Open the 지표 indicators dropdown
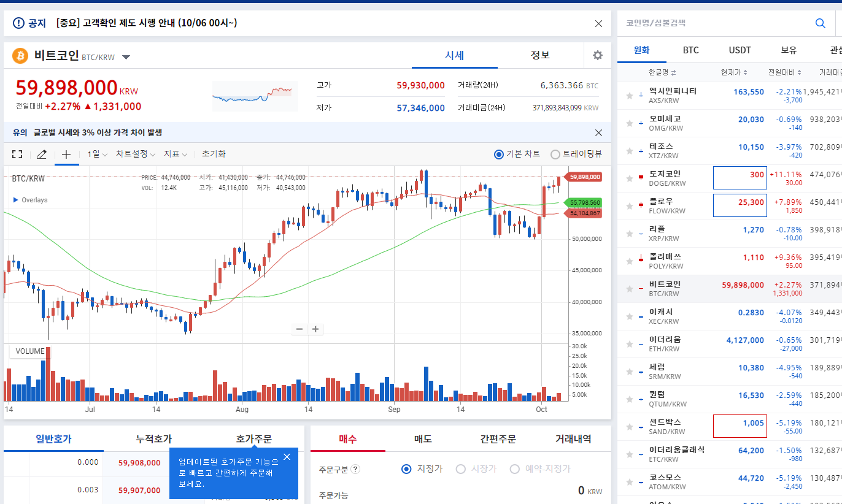 (176, 154)
